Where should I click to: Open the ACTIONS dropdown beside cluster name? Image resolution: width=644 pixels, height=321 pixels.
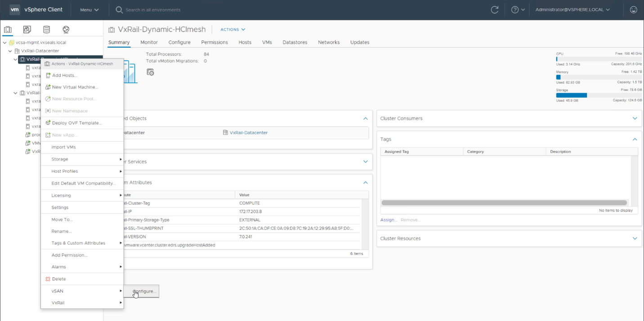233,30
